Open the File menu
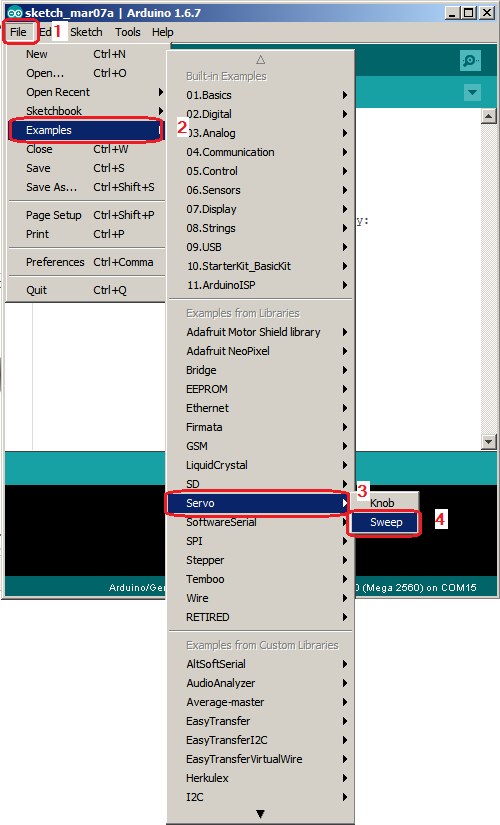This screenshot has width=500, height=825. pos(18,32)
